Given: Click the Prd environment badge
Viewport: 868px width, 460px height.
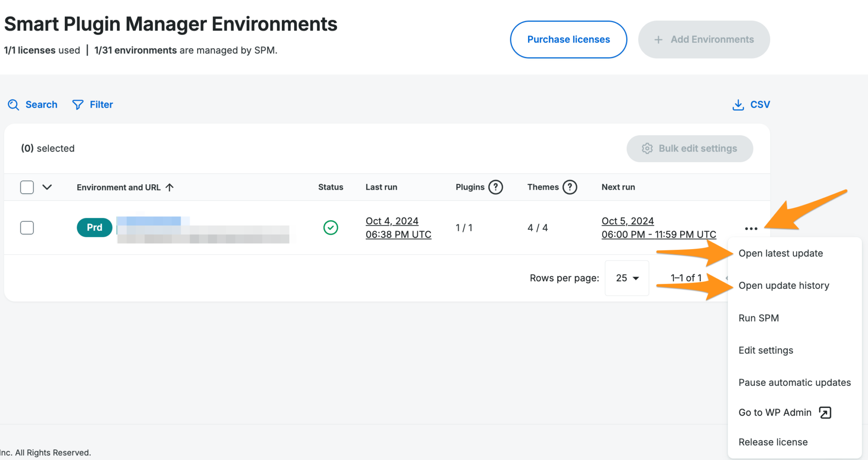Looking at the screenshot, I should coord(94,227).
